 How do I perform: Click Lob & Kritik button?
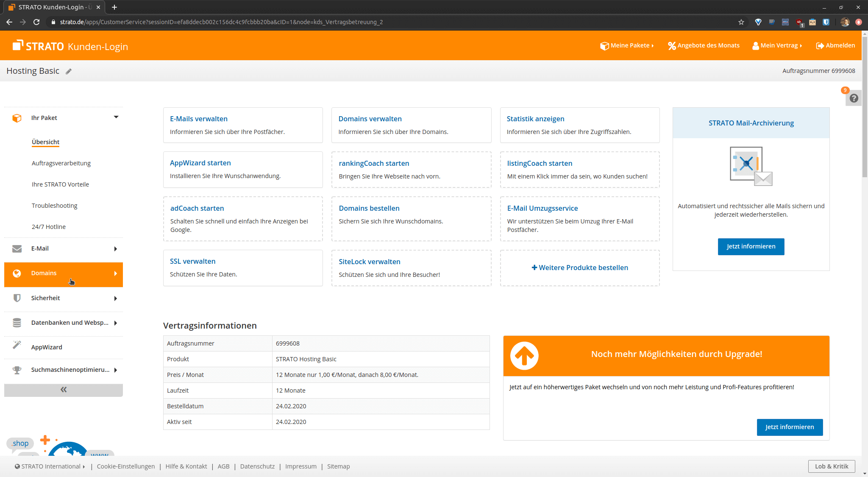pos(832,466)
